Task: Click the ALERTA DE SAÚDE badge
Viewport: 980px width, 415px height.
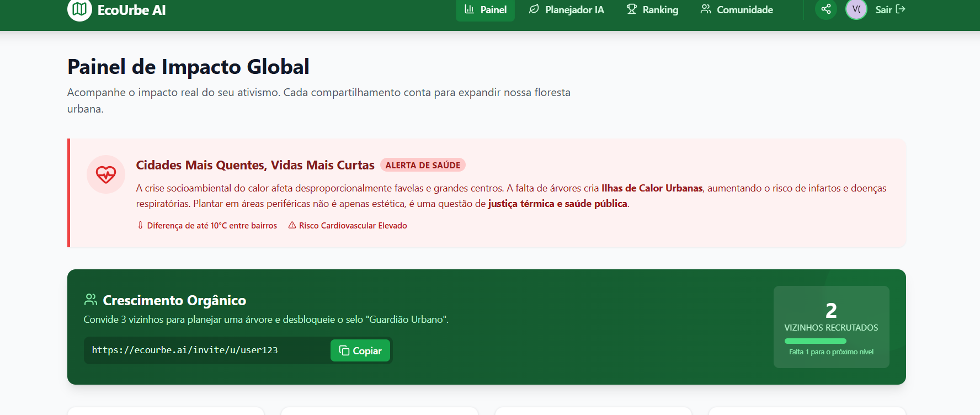Action: [423, 165]
